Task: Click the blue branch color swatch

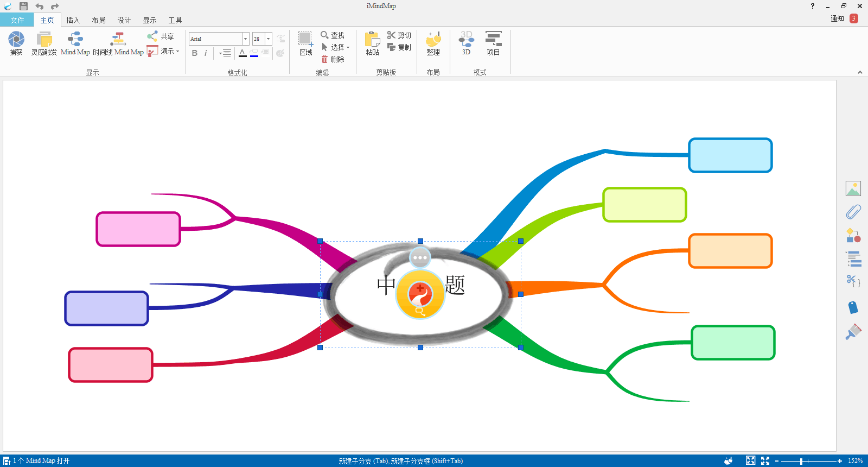Action: [x=254, y=53]
